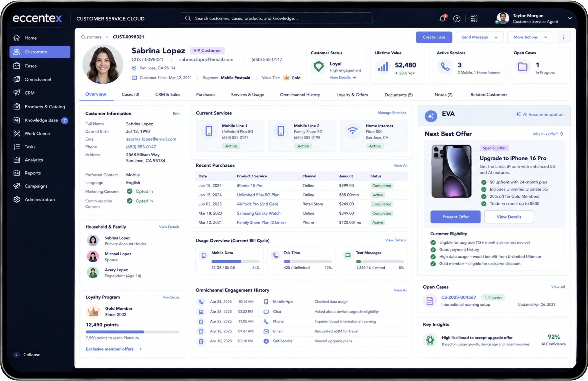Click the Present Offer button

click(x=455, y=217)
